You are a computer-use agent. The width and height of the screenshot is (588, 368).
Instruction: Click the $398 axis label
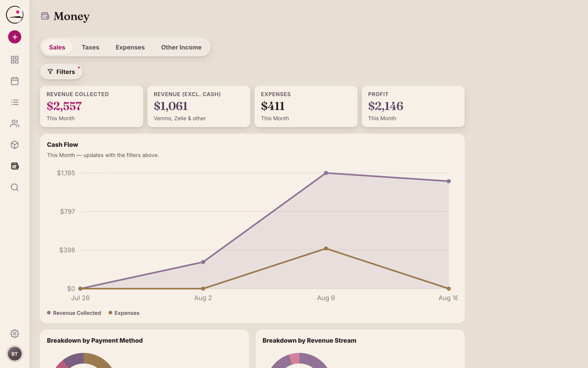point(67,250)
